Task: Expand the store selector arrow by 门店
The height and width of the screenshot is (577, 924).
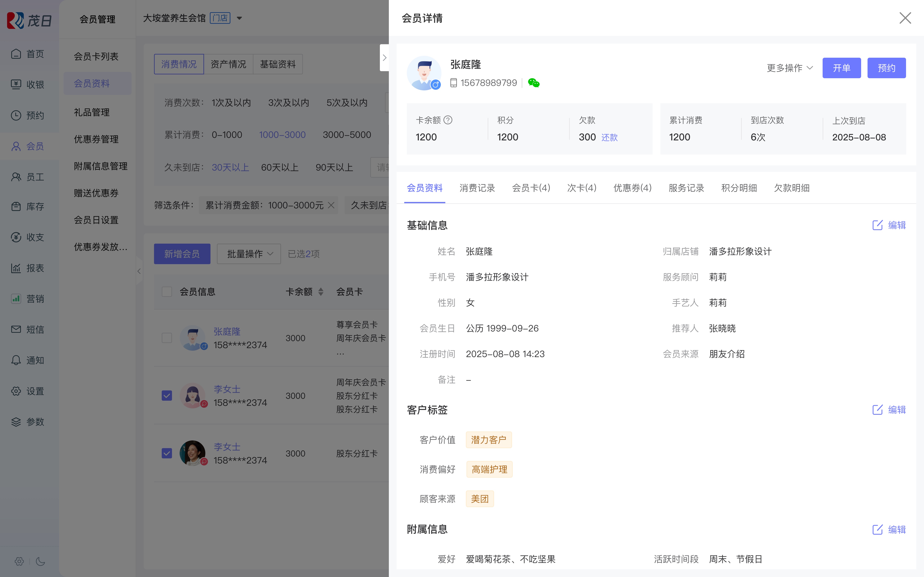Action: coord(239,18)
